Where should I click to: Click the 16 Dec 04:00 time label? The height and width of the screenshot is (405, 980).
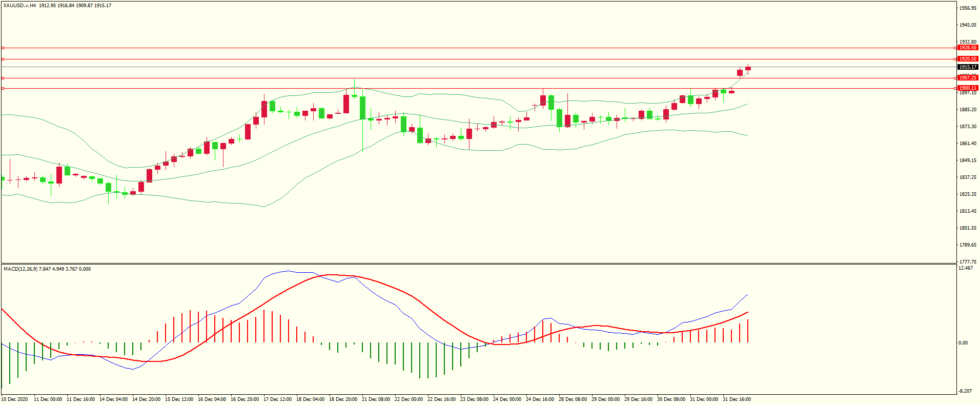point(212,399)
